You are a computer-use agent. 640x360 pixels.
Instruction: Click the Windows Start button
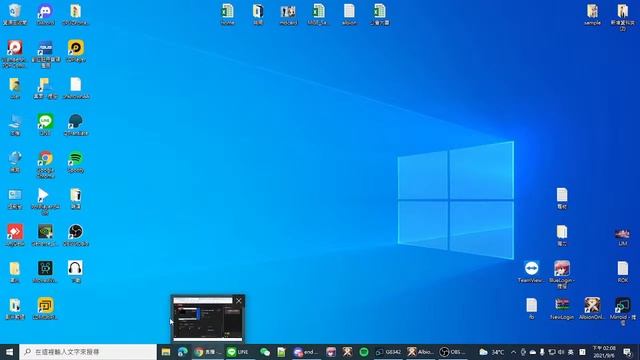9,352
